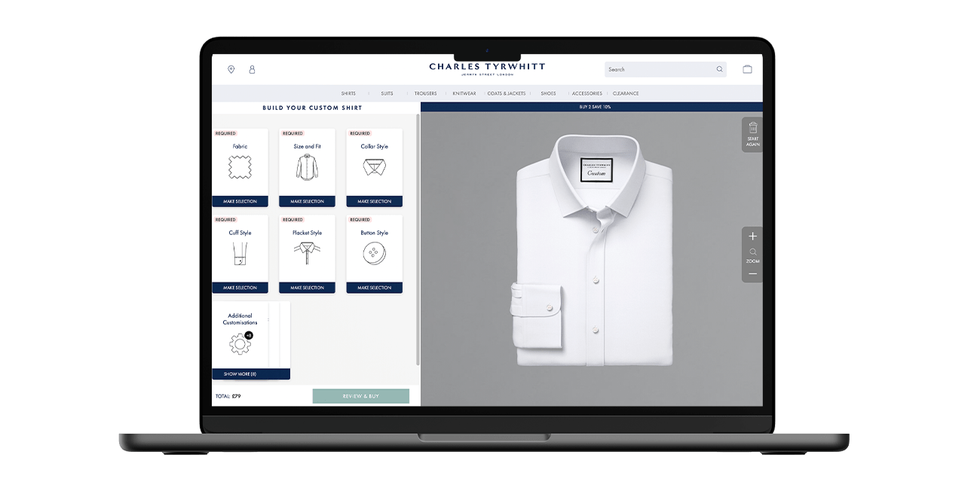Open the Knitwear menu

point(464,93)
